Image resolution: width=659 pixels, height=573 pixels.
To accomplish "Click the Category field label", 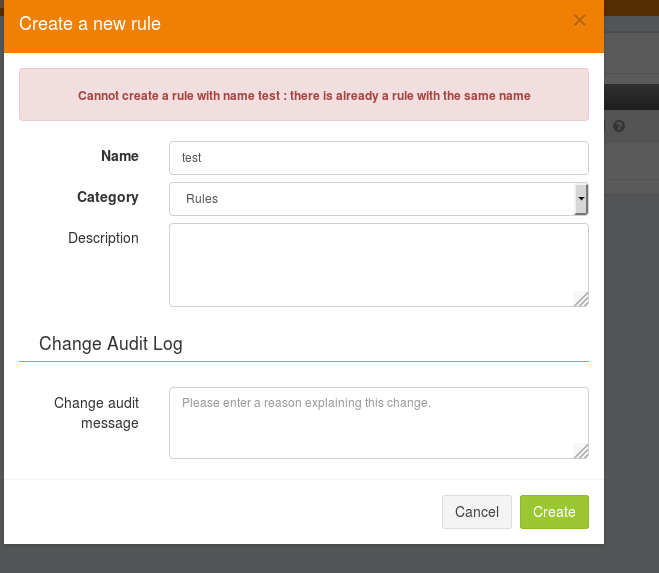I will pos(108,197).
